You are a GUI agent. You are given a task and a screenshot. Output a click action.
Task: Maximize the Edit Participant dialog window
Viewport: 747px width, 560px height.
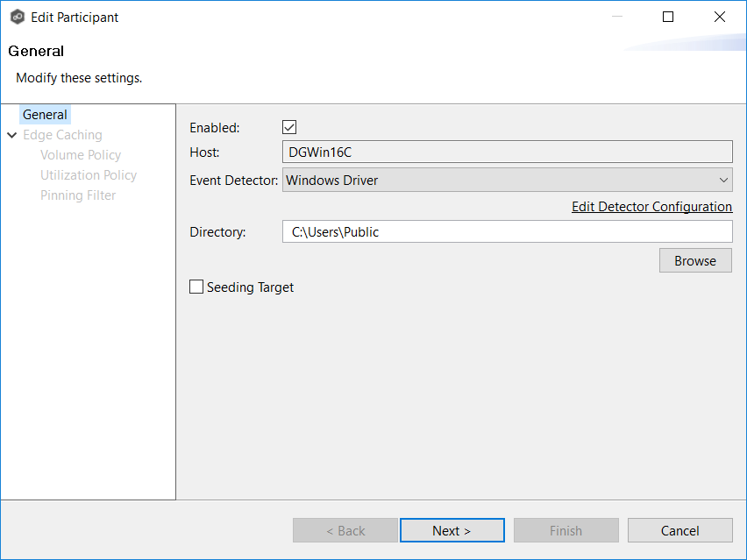click(668, 17)
